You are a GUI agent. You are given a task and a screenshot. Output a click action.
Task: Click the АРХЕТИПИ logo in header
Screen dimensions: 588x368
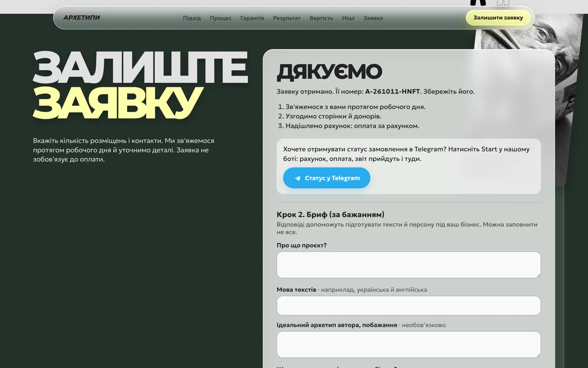(82, 18)
